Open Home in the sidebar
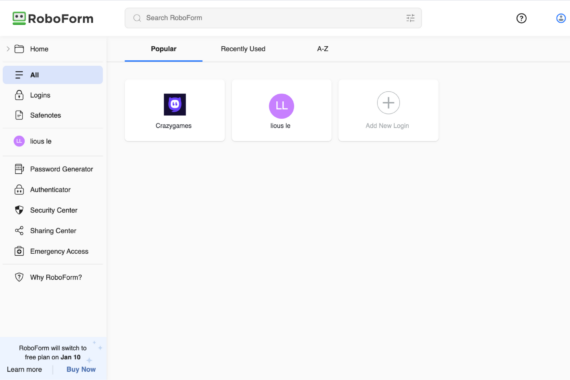The width and height of the screenshot is (570, 380). 39,49
